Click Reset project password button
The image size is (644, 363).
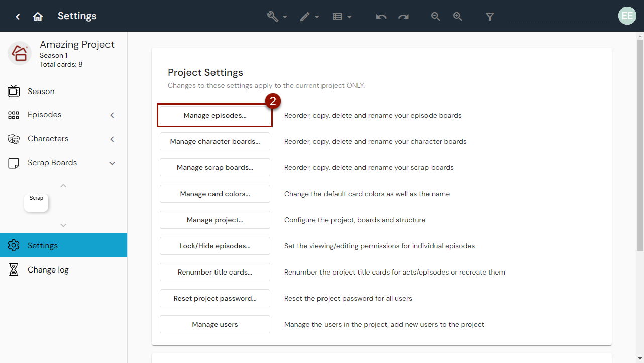(215, 298)
